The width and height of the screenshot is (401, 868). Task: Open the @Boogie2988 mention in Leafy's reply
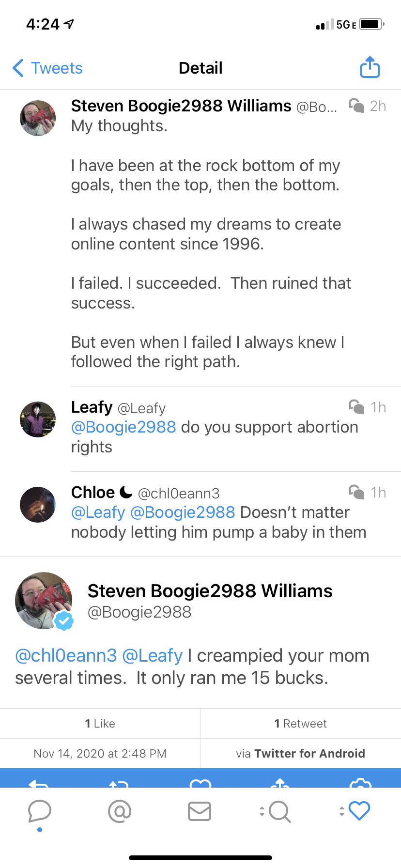[123, 427]
